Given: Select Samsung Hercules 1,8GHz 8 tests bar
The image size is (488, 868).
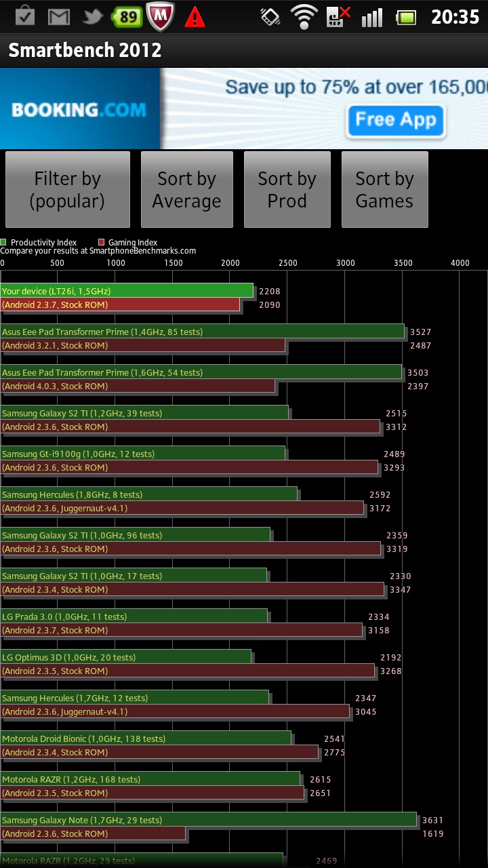Looking at the screenshot, I should pyautogui.click(x=148, y=494).
